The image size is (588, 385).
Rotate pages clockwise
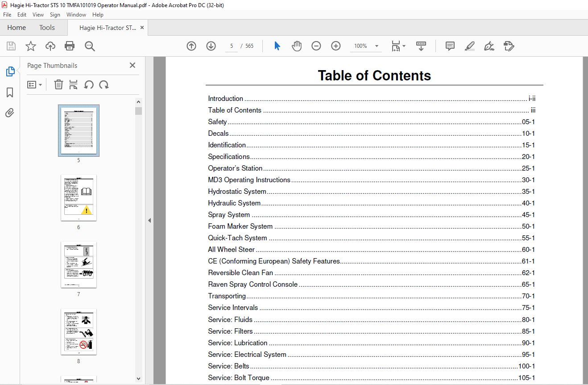pyautogui.click(x=104, y=84)
